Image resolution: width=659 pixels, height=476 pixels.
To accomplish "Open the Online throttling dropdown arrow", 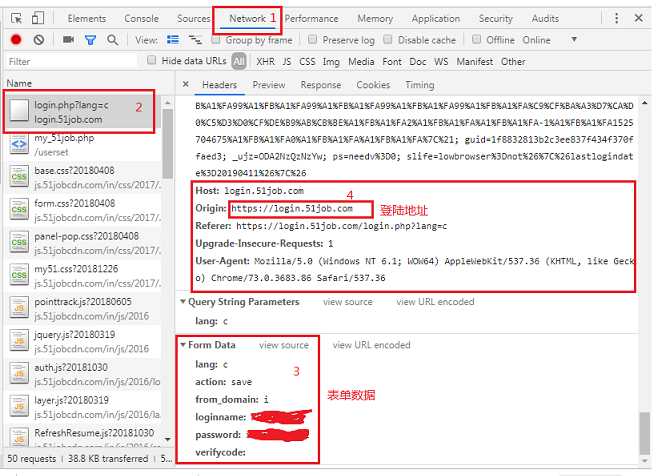I will [574, 40].
